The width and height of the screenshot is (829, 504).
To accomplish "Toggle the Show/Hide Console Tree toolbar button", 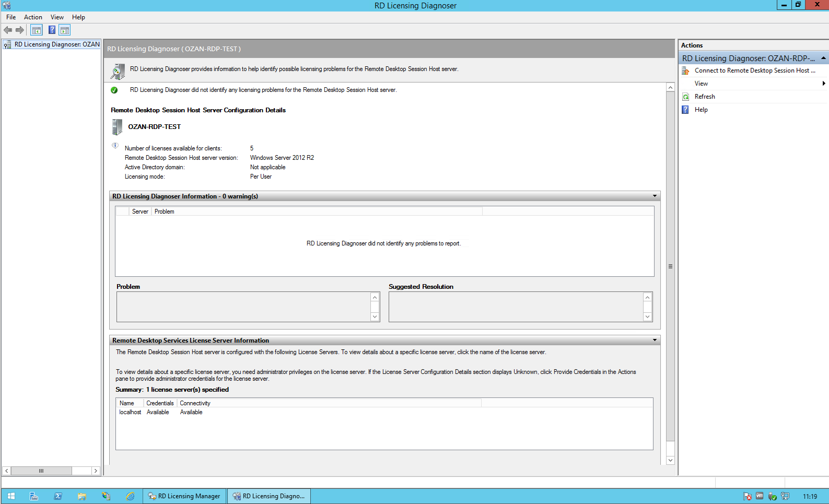I will click(x=36, y=30).
